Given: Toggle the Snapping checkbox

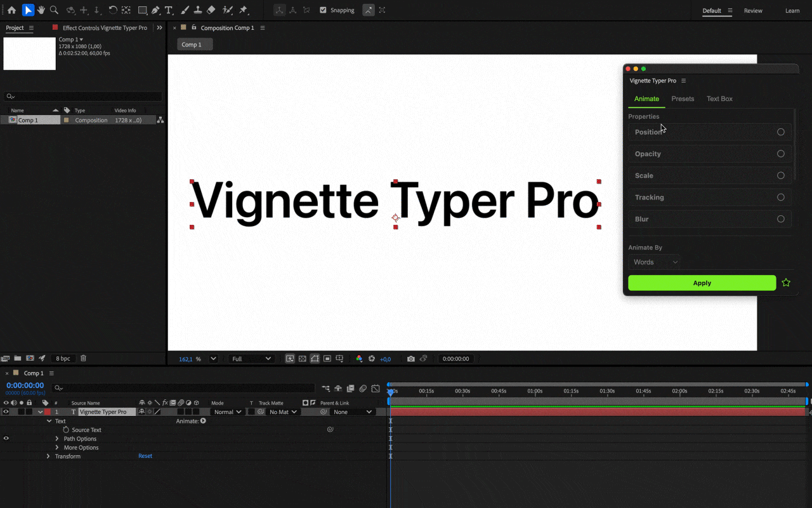Looking at the screenshot, I should tap(324, 10).
